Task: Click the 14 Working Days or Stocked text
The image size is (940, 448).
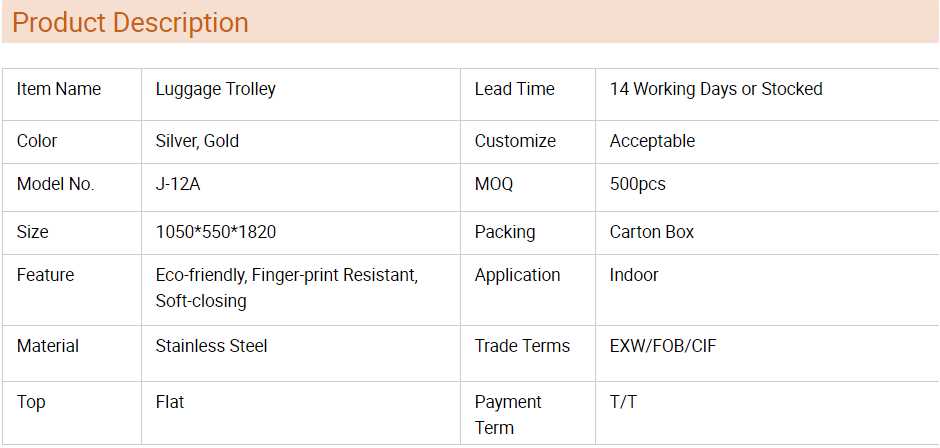Action: point(716,89)
